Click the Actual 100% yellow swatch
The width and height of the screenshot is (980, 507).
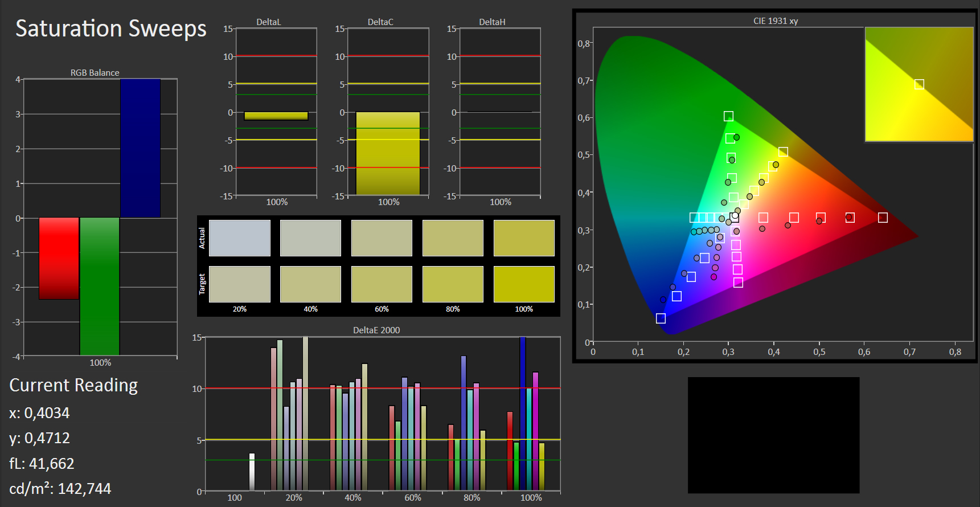tap(524, 238)
